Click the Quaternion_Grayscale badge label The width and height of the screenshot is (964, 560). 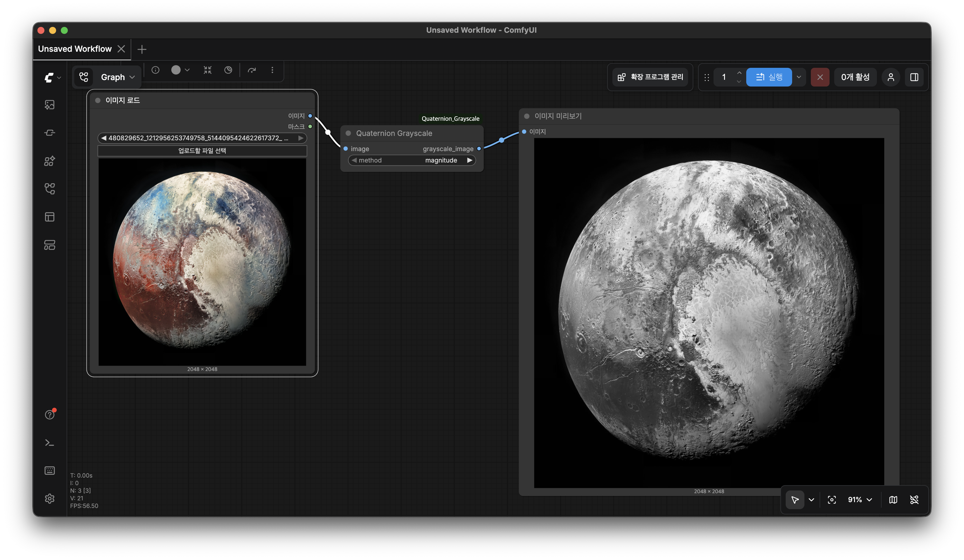click(x=450, y=119)
